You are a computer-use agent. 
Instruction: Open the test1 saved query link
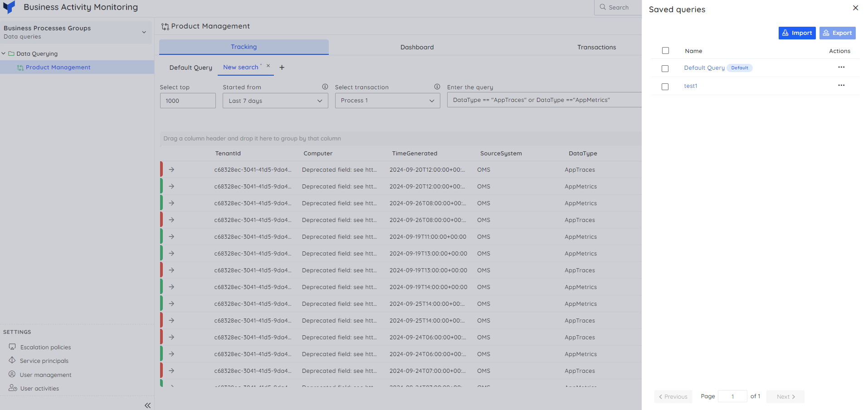click(690, 86)
